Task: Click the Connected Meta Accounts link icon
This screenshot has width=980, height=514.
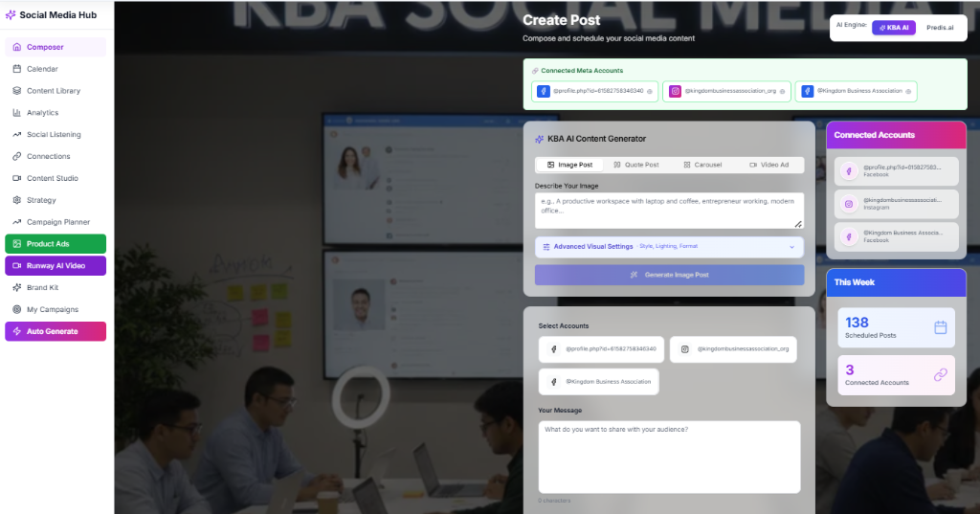Action: tap(535, 71)
